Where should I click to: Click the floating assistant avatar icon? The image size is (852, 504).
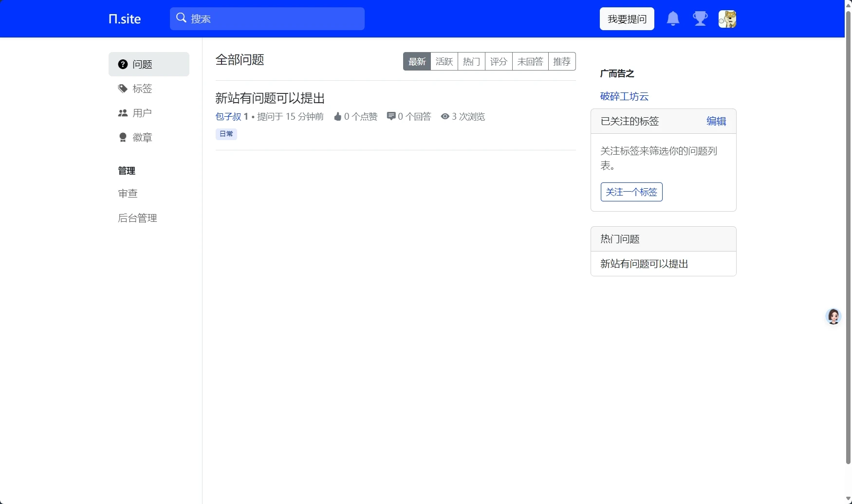point(833,316)
